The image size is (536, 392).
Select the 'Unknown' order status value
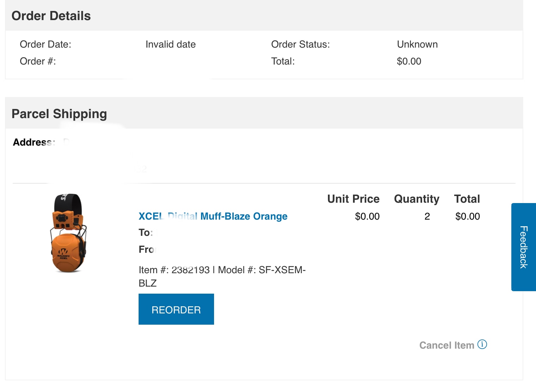417,44
